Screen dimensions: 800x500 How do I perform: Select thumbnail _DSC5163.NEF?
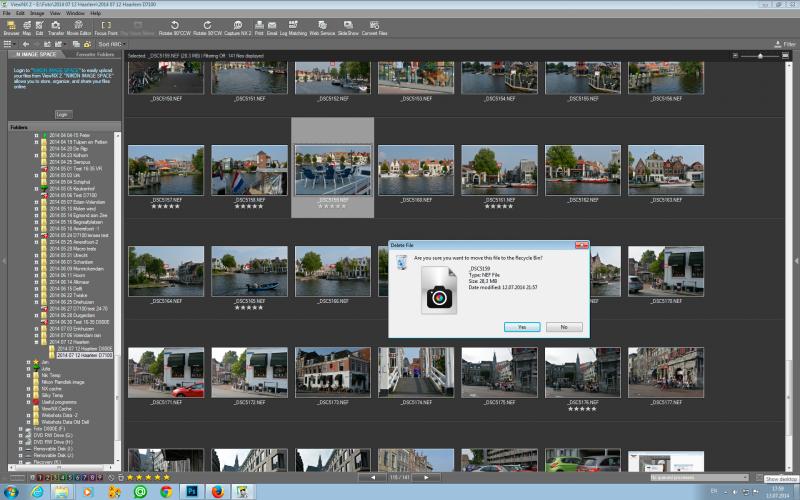666,170
